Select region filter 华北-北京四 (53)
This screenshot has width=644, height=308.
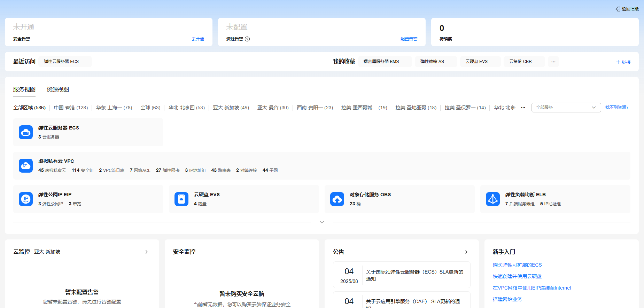pyautogui.click(x=187, y=108)
